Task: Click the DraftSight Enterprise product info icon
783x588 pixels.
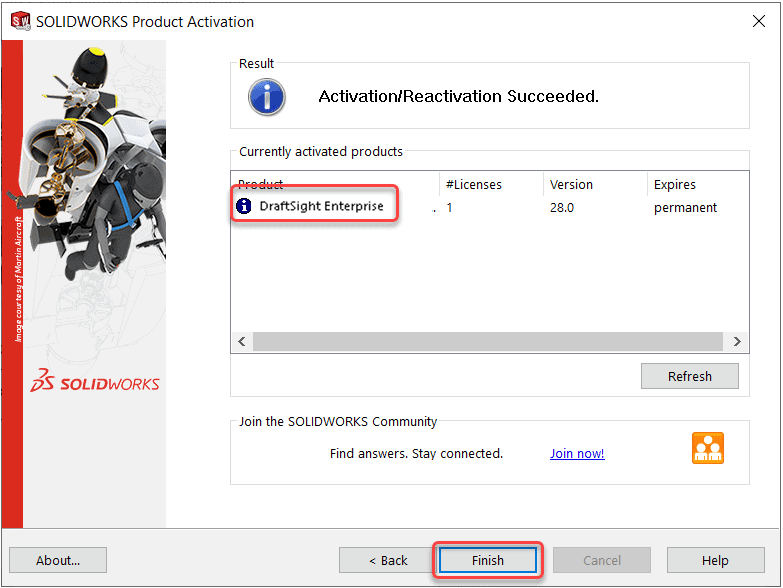Action: (244, 207)
